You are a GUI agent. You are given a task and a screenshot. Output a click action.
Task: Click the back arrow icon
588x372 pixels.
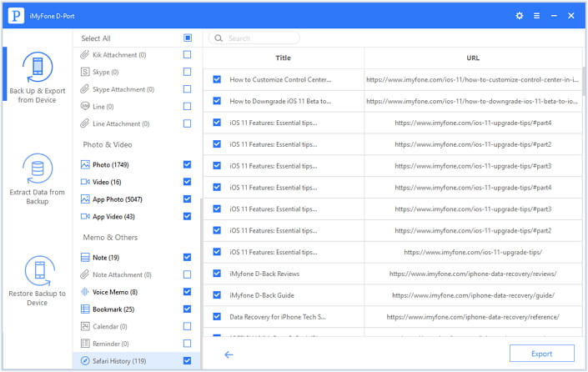click(x=229, y=354)
